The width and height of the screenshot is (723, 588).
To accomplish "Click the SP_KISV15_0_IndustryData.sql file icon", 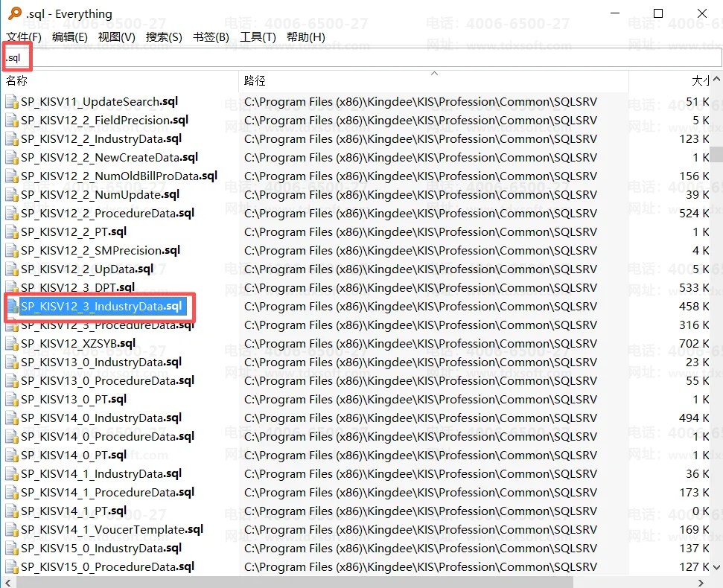I will pos(12,549).
